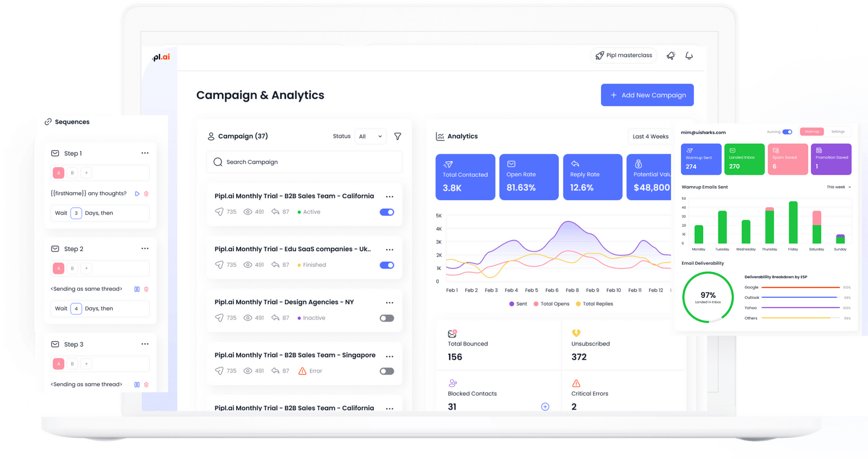The height and width of the screenshot is (459, 868).
Task: Enable the Design Agencies NY campaign toggle
Action: tap(387, 318)
